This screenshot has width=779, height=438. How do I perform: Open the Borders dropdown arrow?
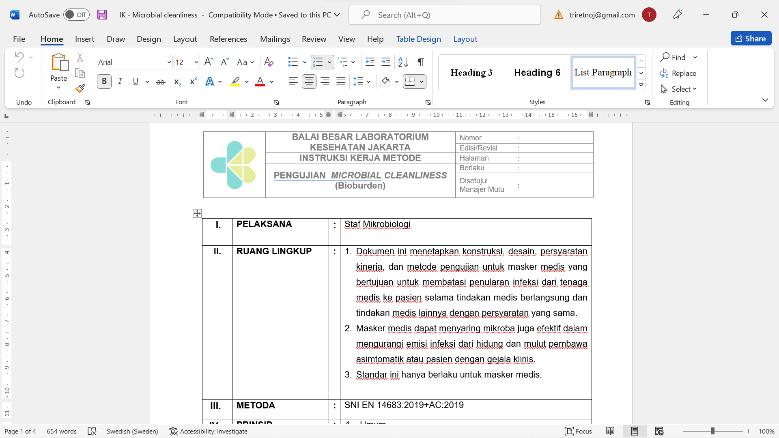421,82
